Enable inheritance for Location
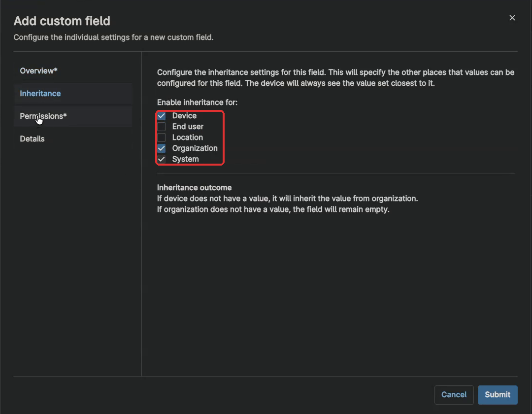Screen dimensions: 532x414 pos(162,138)
